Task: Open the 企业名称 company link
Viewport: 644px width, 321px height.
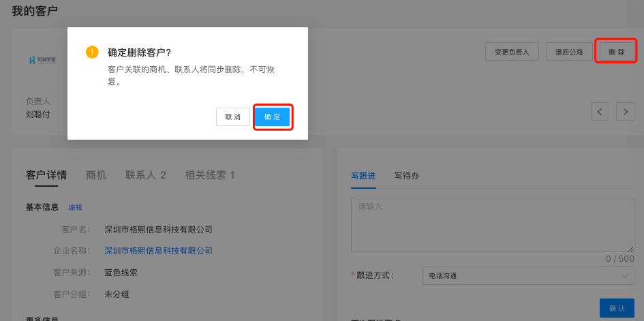Action: click(158, 251)
